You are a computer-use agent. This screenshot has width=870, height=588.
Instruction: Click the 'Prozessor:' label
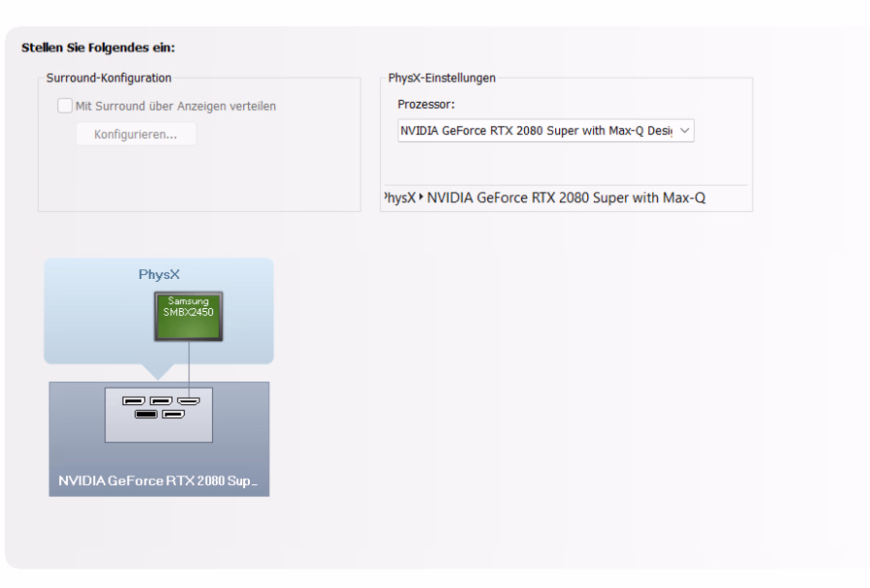coord(426,104)
